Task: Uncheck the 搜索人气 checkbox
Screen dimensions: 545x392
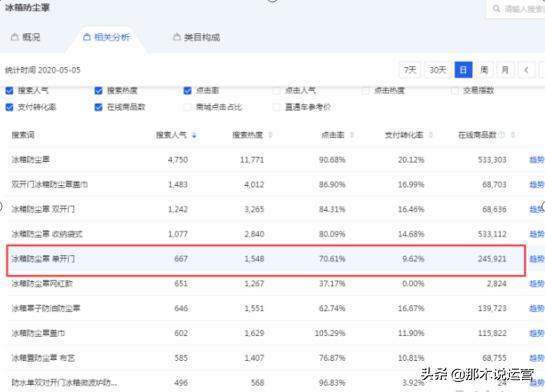Action: (x=9, y=91)
